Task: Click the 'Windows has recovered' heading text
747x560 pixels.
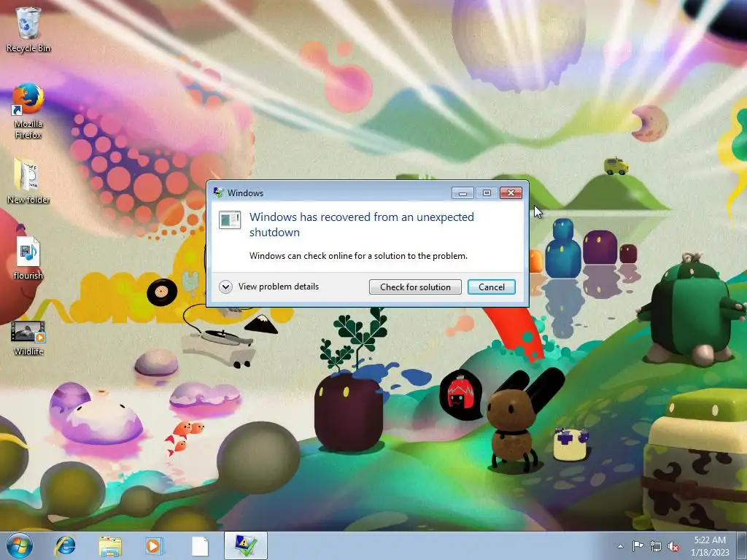Action: (362, 225)
